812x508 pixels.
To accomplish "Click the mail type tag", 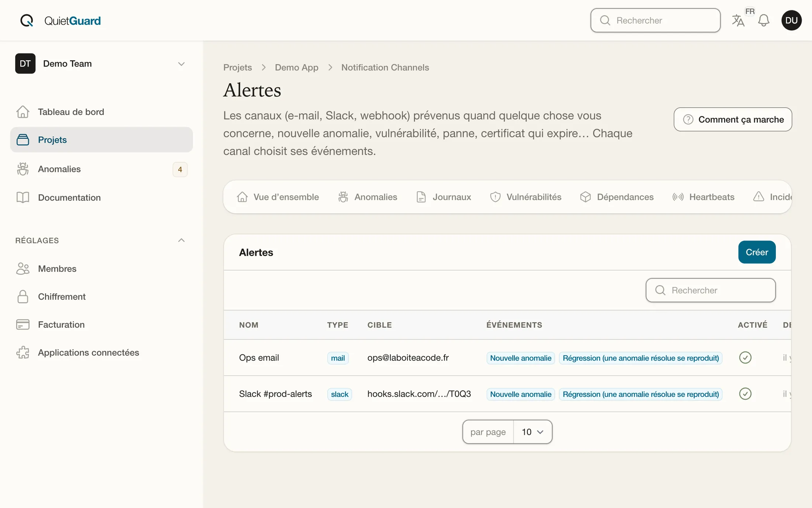I will (338, 358).
